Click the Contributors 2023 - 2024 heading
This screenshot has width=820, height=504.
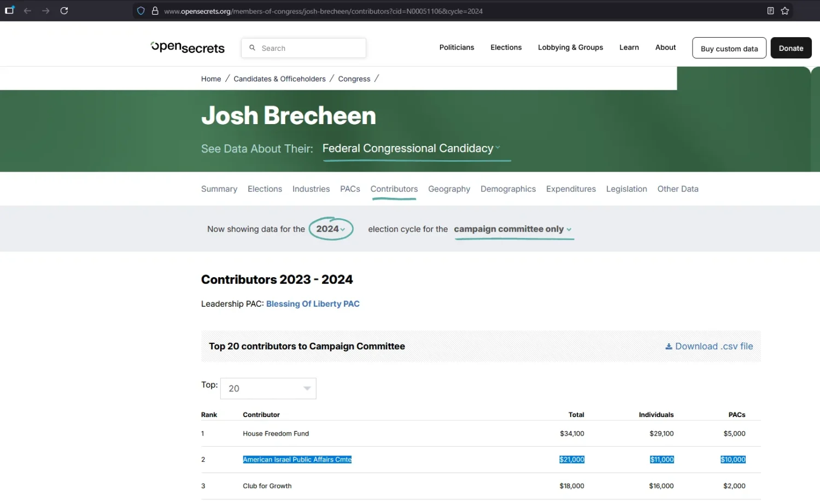click(x=277, y=280)
